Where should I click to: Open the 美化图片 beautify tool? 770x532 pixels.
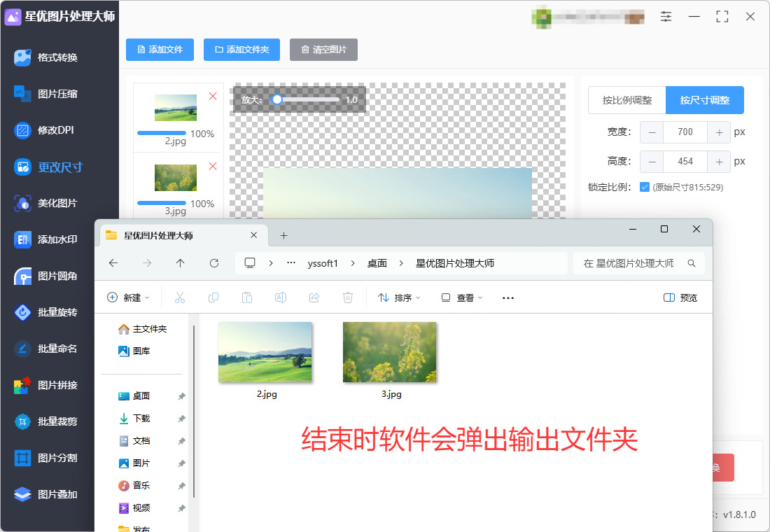pyautogui.click(x=46, y=203)
